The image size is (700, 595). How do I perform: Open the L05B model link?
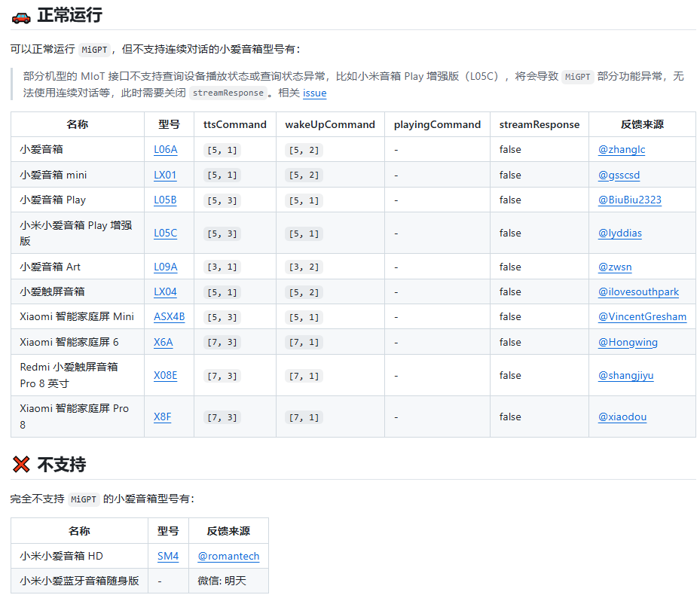click(165, 200)
